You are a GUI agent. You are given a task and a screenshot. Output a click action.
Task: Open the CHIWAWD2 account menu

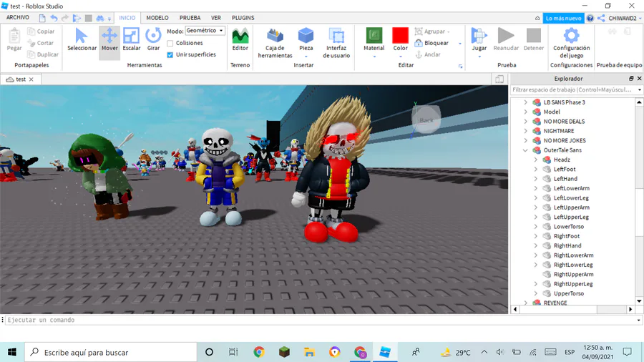(x=624, y=18)
